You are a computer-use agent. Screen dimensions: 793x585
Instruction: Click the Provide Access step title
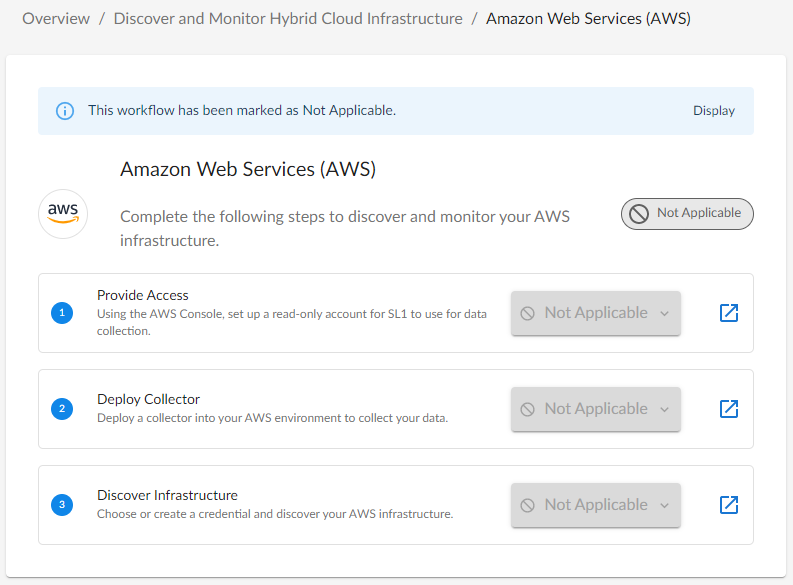pyautogui.click(x=143, y=295)
